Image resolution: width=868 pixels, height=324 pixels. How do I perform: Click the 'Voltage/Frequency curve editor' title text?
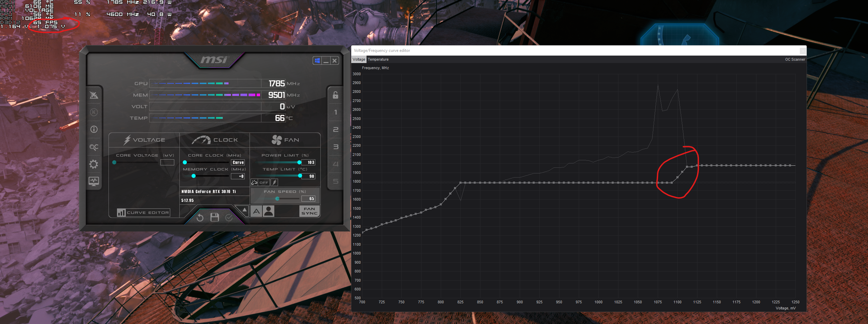[382, 50]
